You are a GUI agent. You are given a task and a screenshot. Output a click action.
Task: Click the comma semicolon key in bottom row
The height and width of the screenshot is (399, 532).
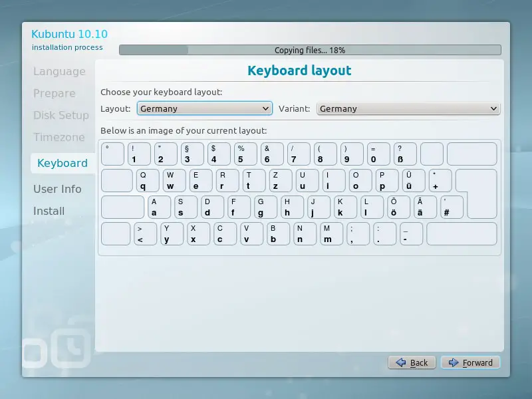(358, 234)
